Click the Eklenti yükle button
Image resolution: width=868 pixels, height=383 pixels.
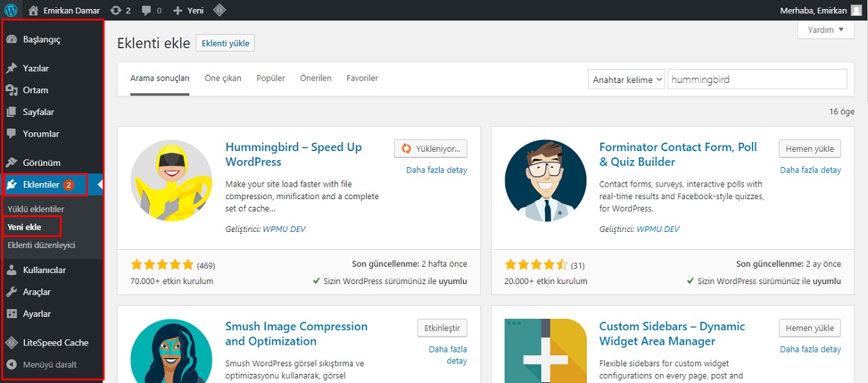tap(226, 43)
